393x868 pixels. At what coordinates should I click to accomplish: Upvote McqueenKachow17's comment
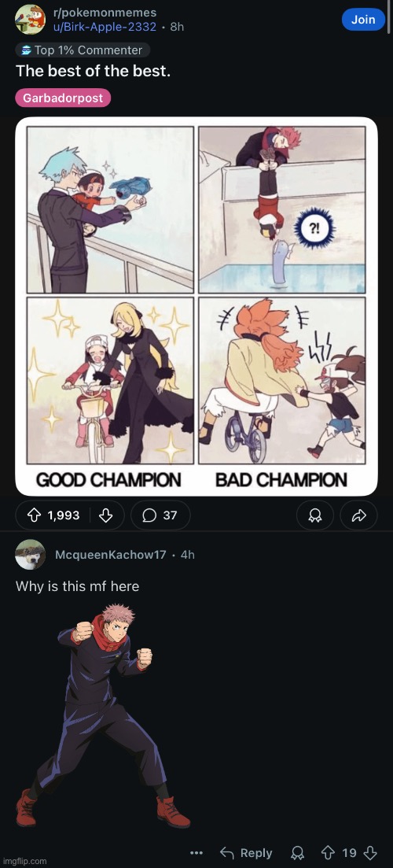click(x=329, y=852)
